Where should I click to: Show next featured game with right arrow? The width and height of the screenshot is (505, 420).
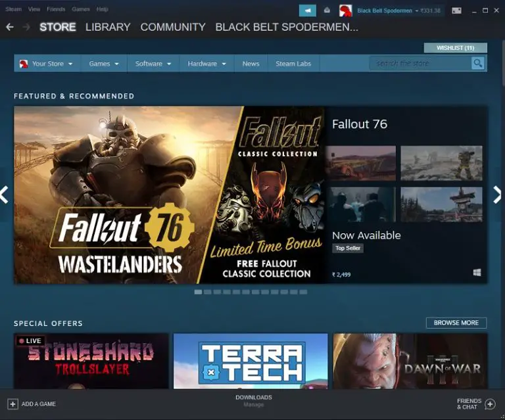point(497,194)
